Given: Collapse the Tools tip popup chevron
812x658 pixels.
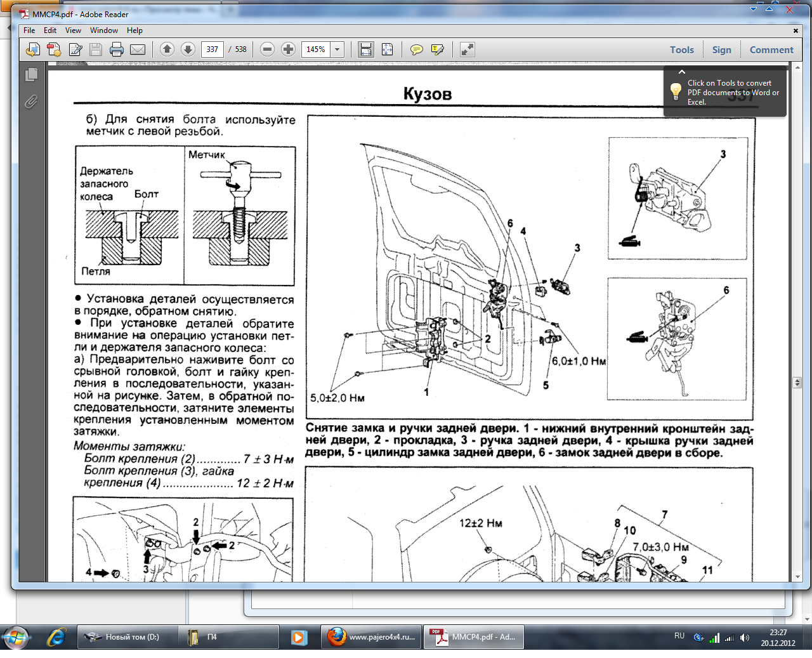Looking at the screenshot, I should pos(682,72).
